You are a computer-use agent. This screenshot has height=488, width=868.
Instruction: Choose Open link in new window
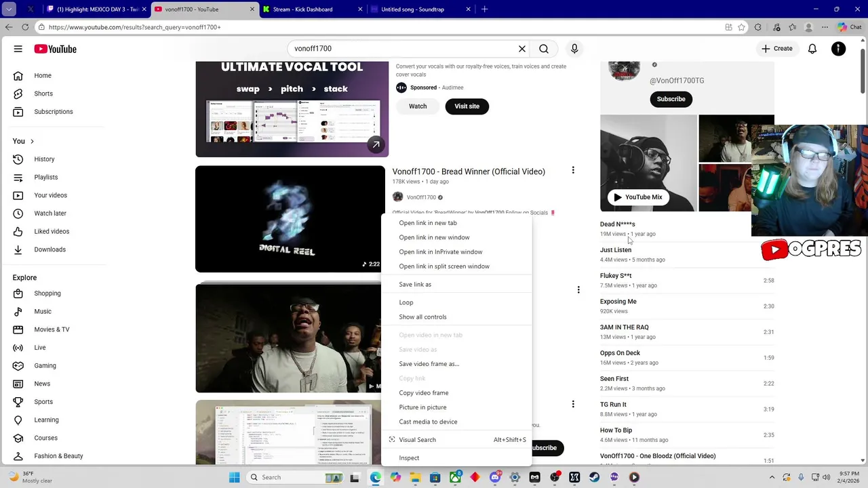(456, 237)
